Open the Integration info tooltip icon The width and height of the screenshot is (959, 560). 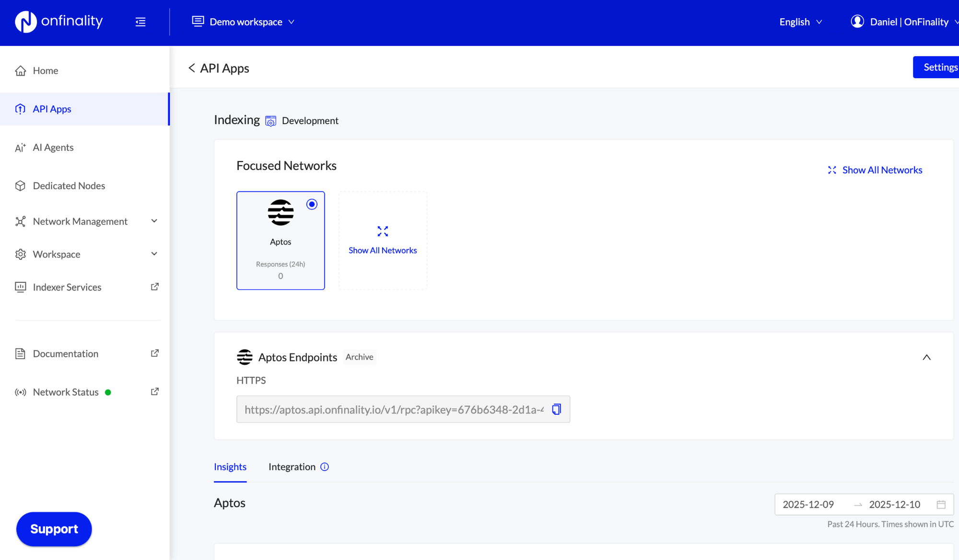pos(325,467)
